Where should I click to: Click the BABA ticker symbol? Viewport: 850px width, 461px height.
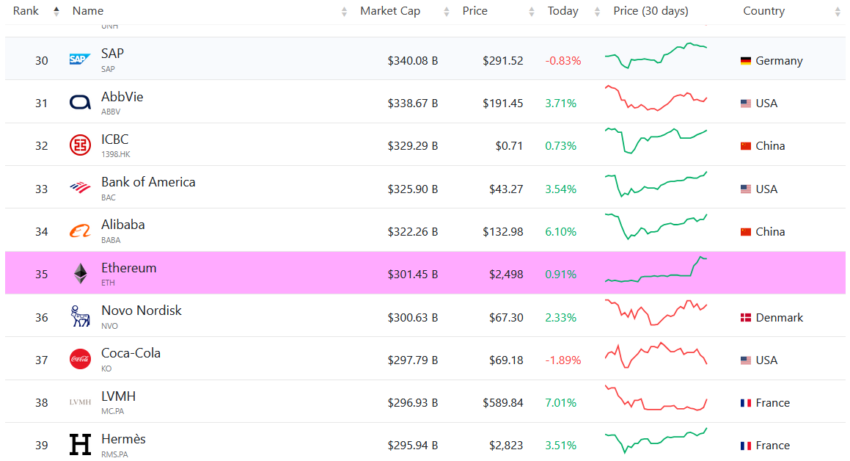point(111,240)
